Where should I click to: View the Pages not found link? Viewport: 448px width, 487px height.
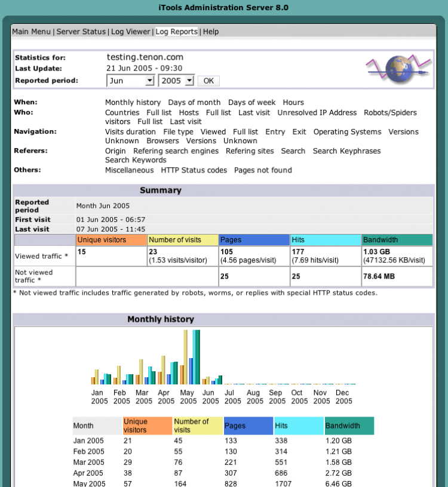[263, 170]
